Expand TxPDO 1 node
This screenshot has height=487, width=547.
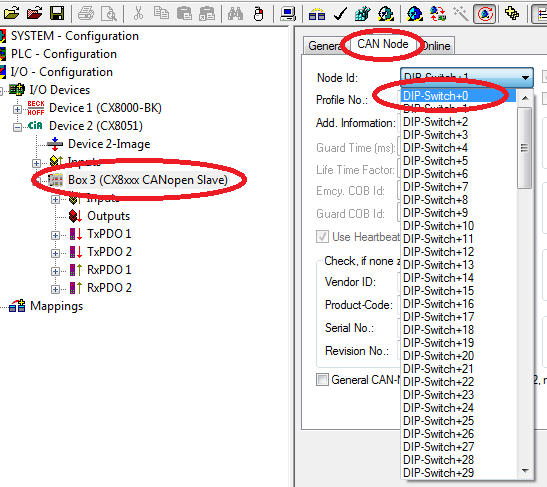click(55, 235)
